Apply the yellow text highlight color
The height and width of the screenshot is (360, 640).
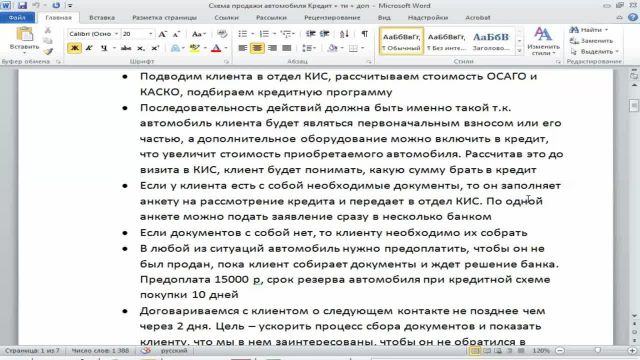click(x=195, y=48)
